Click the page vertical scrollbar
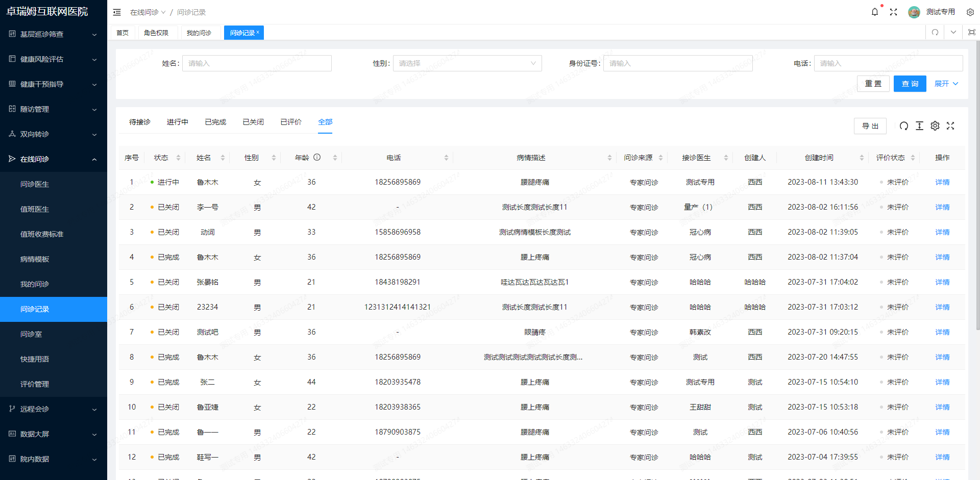The height and width of the screenshot is (480, 980). coord(977,186)
